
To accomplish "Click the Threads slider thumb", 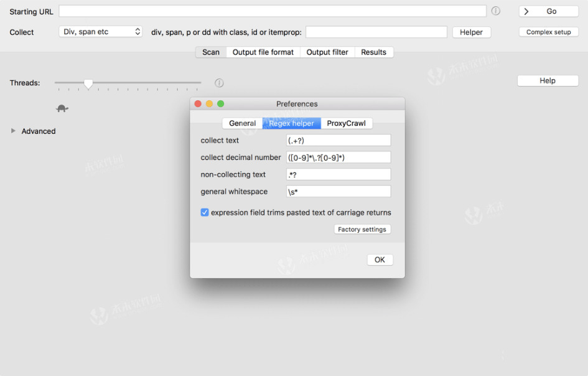I will point(88,83).
